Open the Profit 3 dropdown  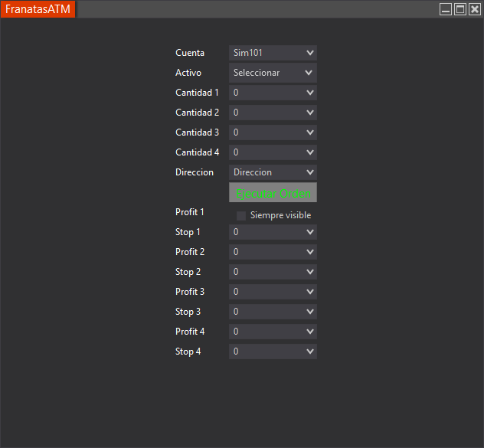click(273, 292)
